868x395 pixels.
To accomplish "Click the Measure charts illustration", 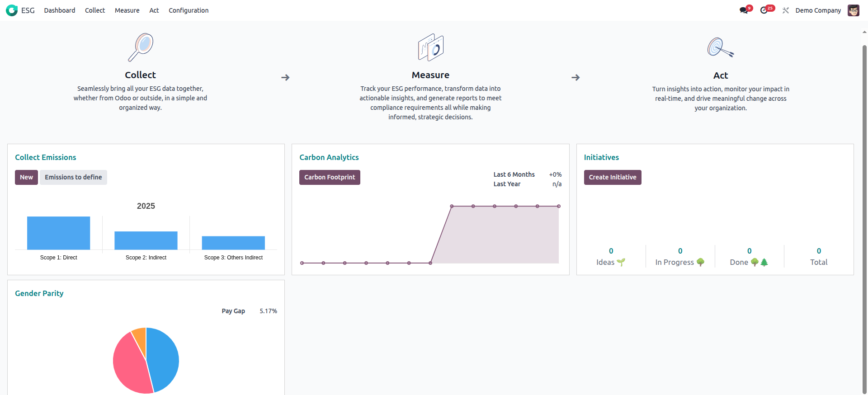I will 430,47.
